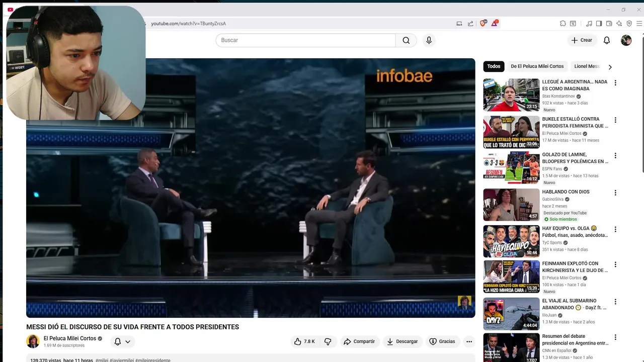Click the YouTube search magnifier button

406,40
